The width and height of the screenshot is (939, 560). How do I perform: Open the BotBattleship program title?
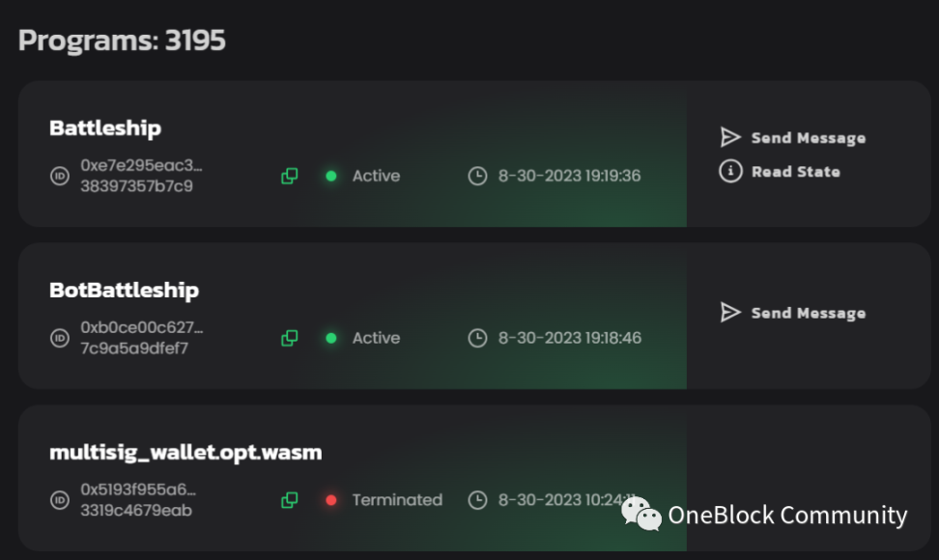pos(124,291)
